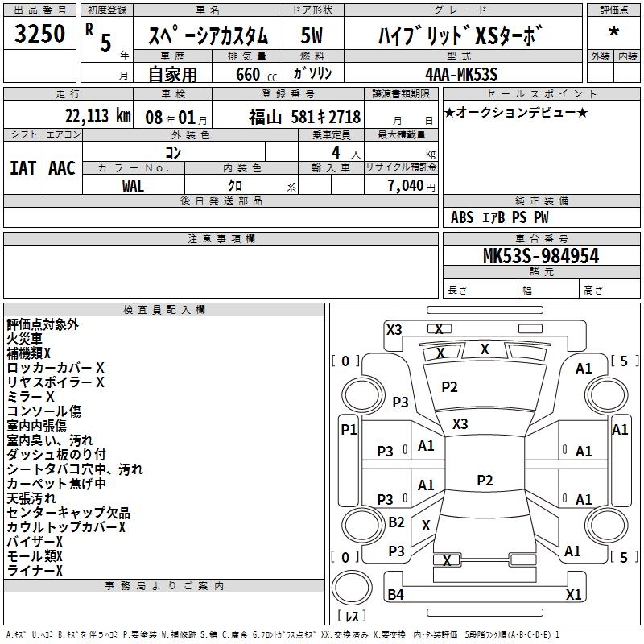Select note ライナーX
This screenshot has height=644, width=644.
click(x=35, y=571)
